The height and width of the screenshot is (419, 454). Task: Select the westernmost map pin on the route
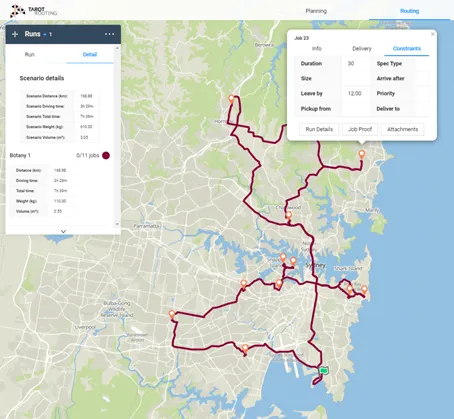[172, 314]
